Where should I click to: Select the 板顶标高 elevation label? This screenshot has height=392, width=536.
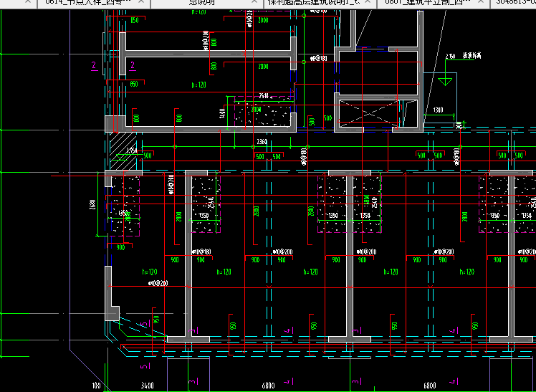coord(472,55)
